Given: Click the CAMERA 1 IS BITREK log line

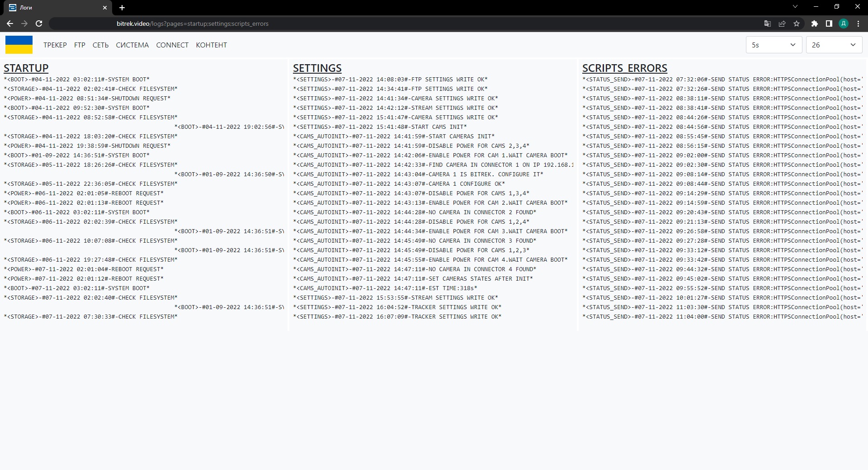Looking at the screenshot, I should 418,174.
